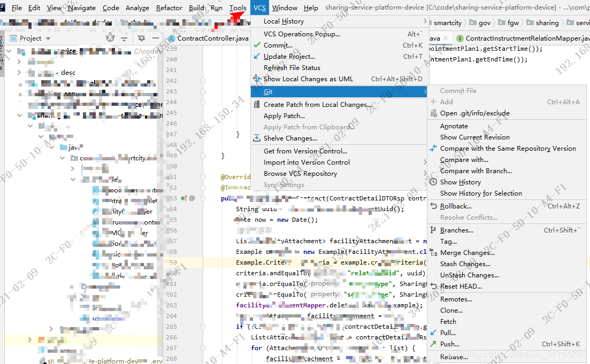Image resolution: width=590 pixels, height=364 pixels.
Task: Close the editor tab ending in 'ava'
Action: [446, 38]
